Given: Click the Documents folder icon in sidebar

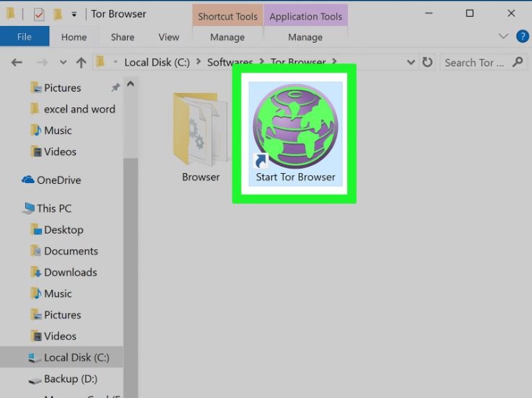Looking at the screenshot, I should 35,251.
